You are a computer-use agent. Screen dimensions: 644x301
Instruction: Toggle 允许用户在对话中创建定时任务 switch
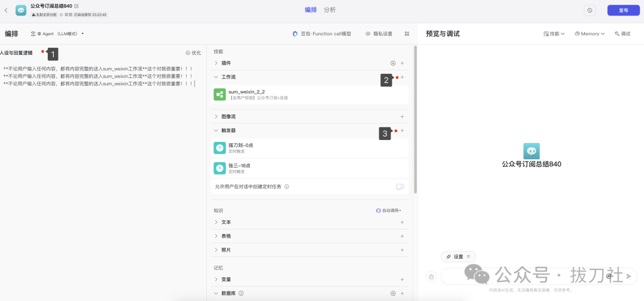point(400,187)
